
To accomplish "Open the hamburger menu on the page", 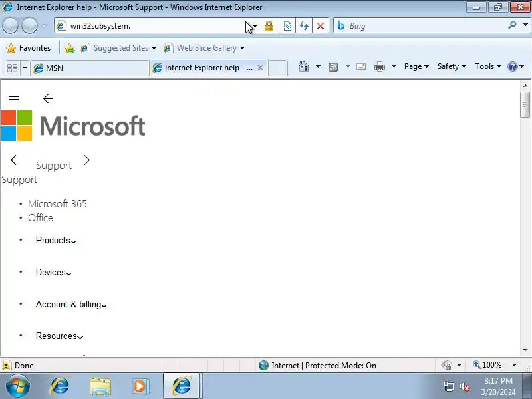I will click(x=13, y=99).
